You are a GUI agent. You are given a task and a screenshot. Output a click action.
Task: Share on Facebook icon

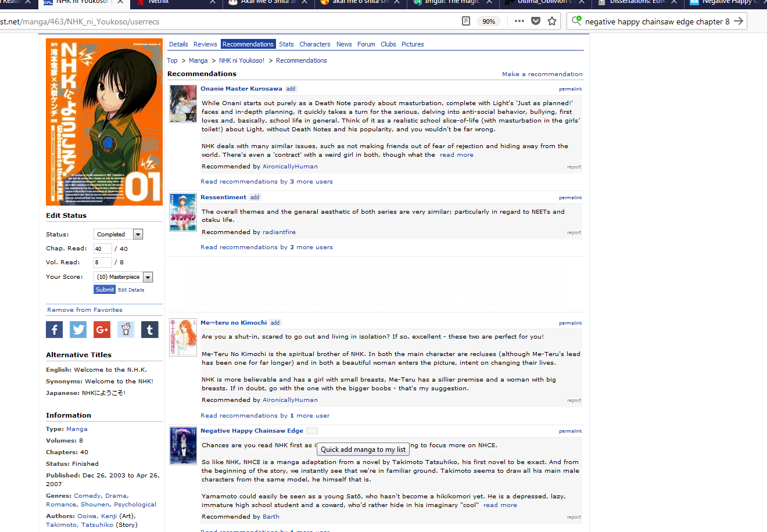point(54,330)
